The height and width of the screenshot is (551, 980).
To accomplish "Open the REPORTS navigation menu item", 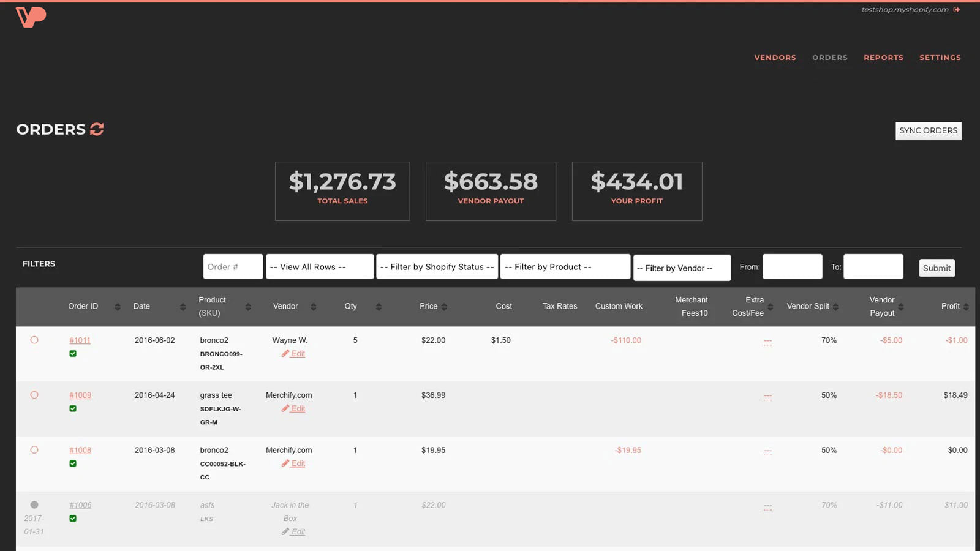I will pos(883,57).
